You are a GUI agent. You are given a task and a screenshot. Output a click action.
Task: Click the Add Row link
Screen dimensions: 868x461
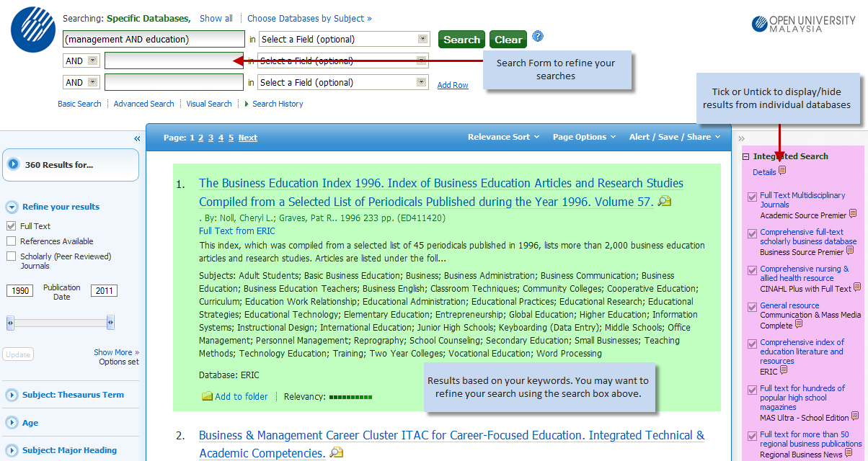coord(453,85)
